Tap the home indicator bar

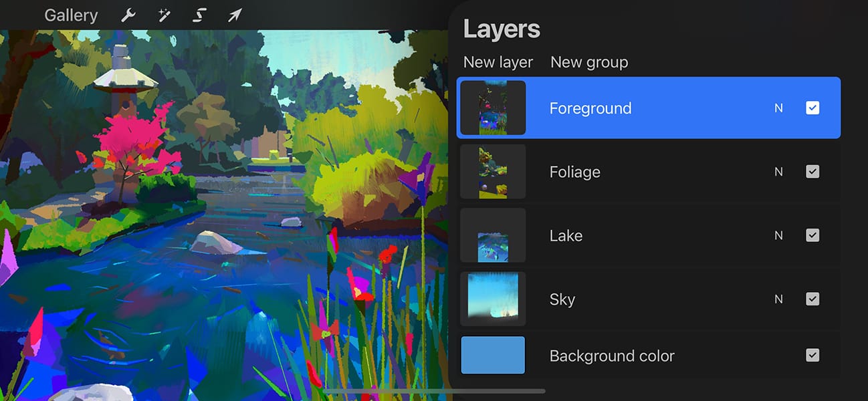click(435, 391)
